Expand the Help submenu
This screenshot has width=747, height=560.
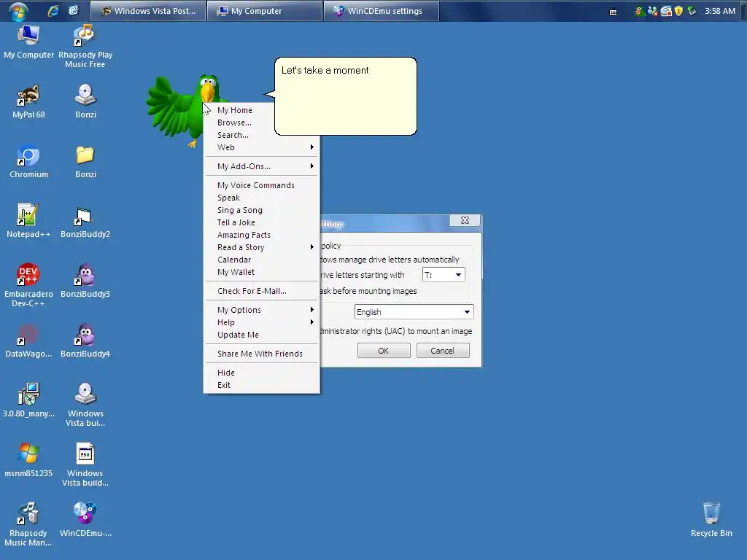coord(262,322)
